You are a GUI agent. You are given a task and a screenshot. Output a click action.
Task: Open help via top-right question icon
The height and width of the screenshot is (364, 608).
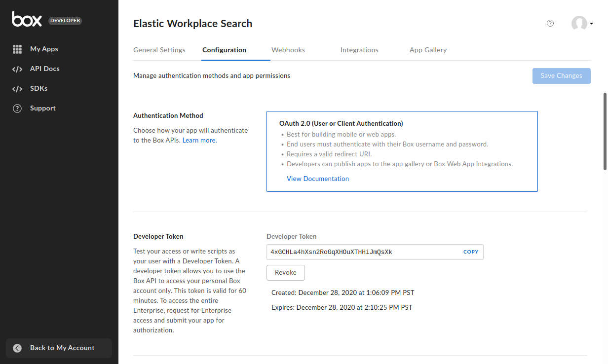coord(550,23)
